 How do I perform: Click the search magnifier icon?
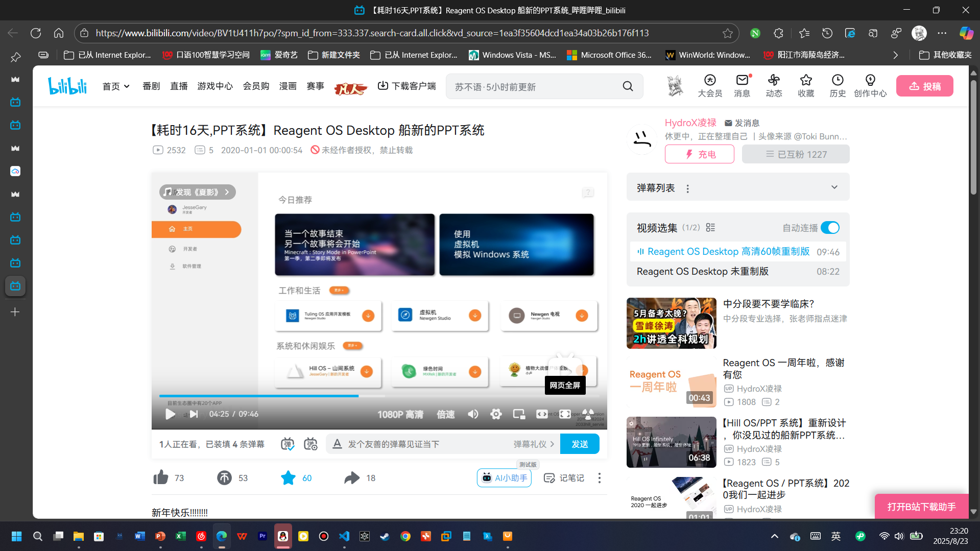click(628, 86)
